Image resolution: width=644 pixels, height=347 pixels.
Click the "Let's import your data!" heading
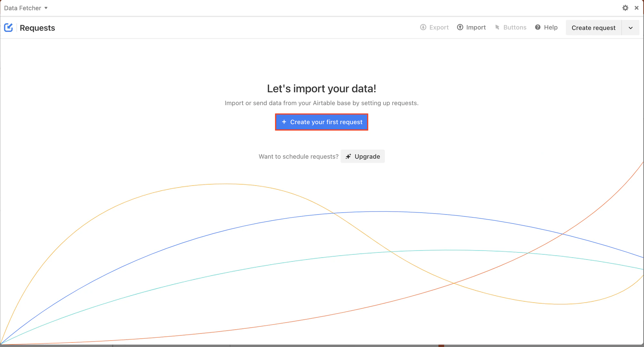(322, 89)
